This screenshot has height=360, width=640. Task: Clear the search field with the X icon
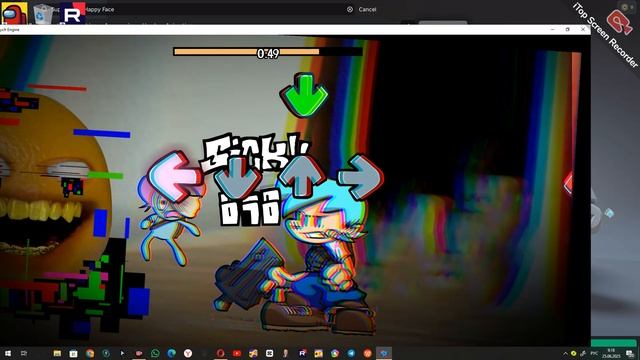click(x=350, y=9)
